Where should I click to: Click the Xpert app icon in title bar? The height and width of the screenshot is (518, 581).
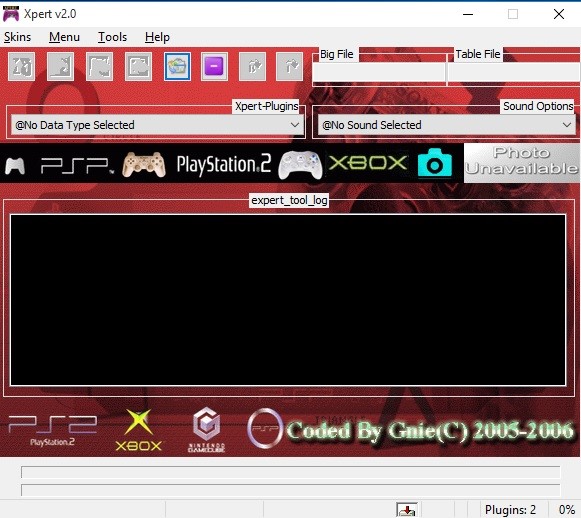(x=11, y=14)
